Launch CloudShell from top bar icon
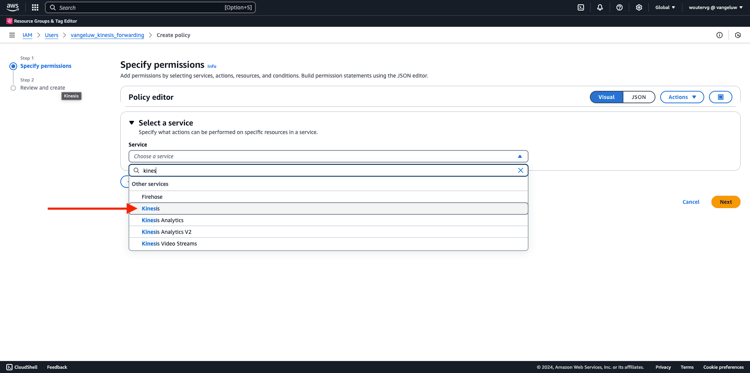 (x=581, y=7)
